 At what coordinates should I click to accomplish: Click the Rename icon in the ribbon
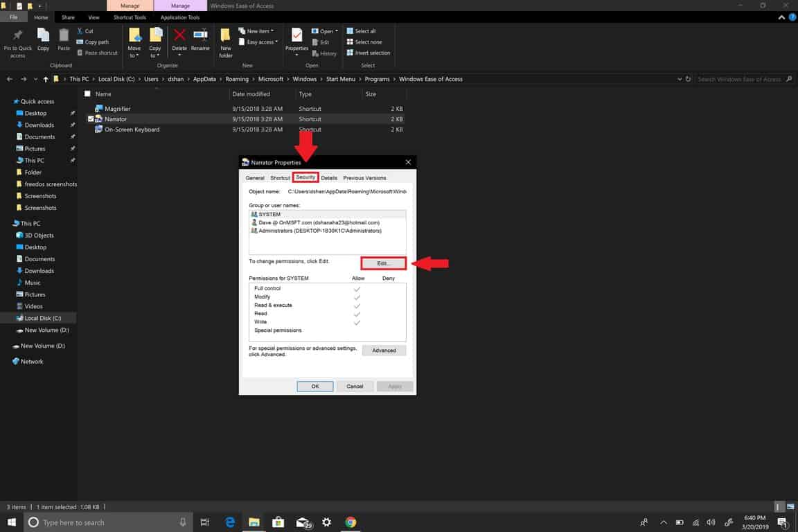(x=200, y=35)
